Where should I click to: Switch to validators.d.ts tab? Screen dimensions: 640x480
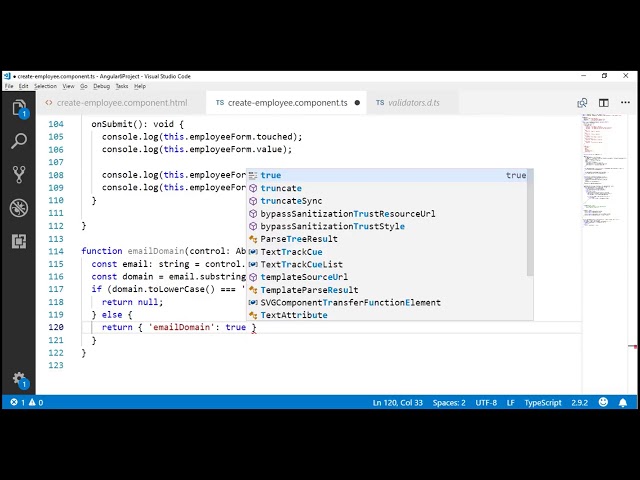point(413,103)
